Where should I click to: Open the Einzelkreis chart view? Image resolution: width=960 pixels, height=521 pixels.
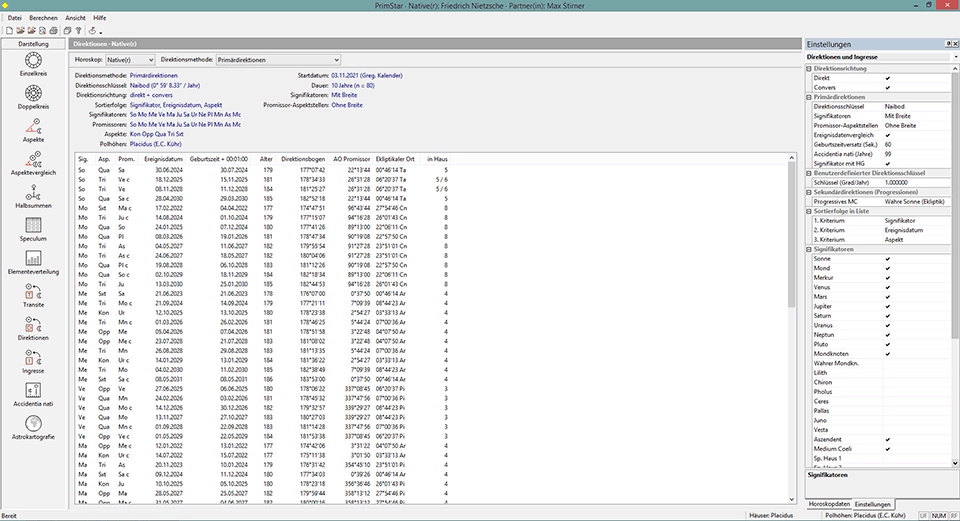click(x=33, y=64)
